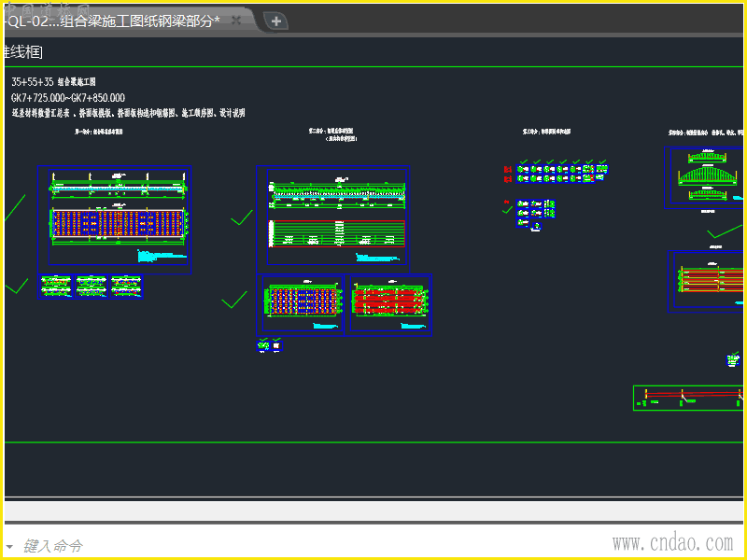Pick the first small detail sheet in third-part top row
Viewport: 747px width, 560px height.
point(523,169)
